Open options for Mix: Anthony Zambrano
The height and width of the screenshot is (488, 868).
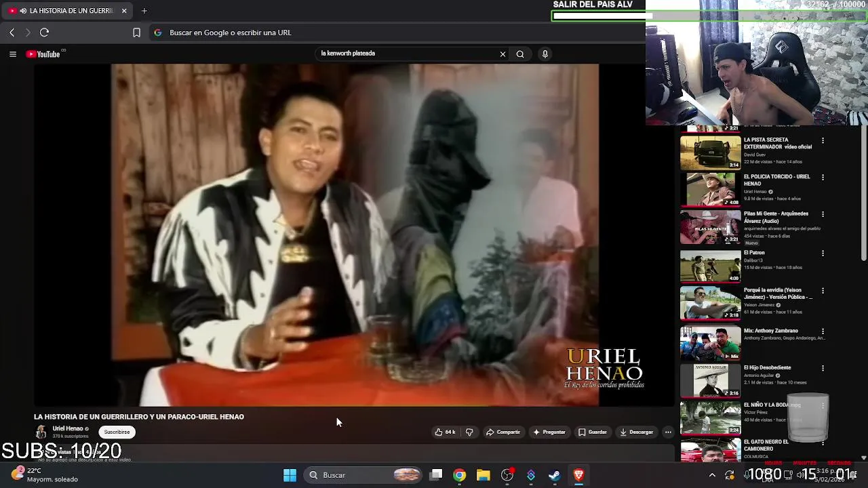click(823, 331)
